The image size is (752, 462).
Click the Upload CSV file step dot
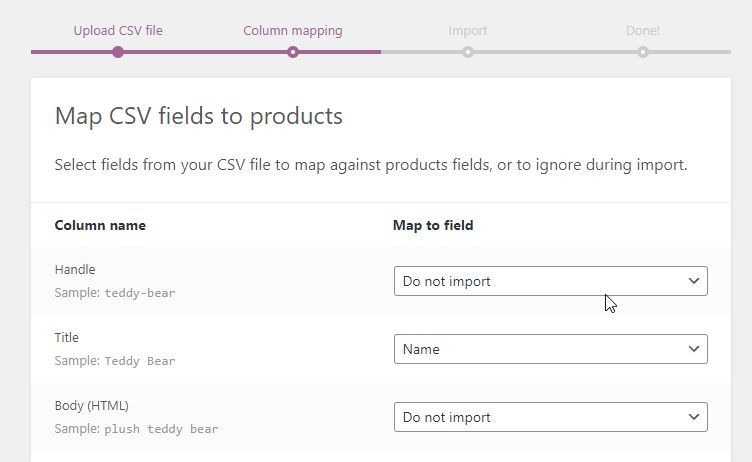(118, 52)
